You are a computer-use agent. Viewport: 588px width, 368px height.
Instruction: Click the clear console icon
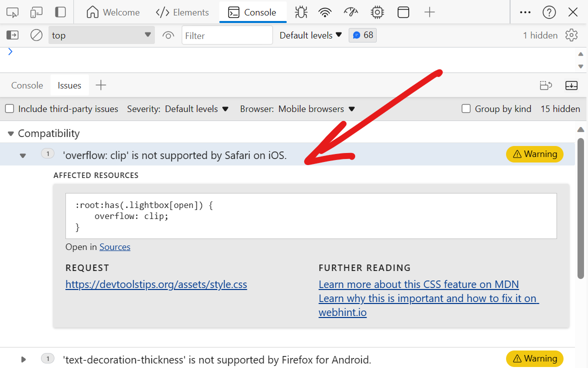36,35
